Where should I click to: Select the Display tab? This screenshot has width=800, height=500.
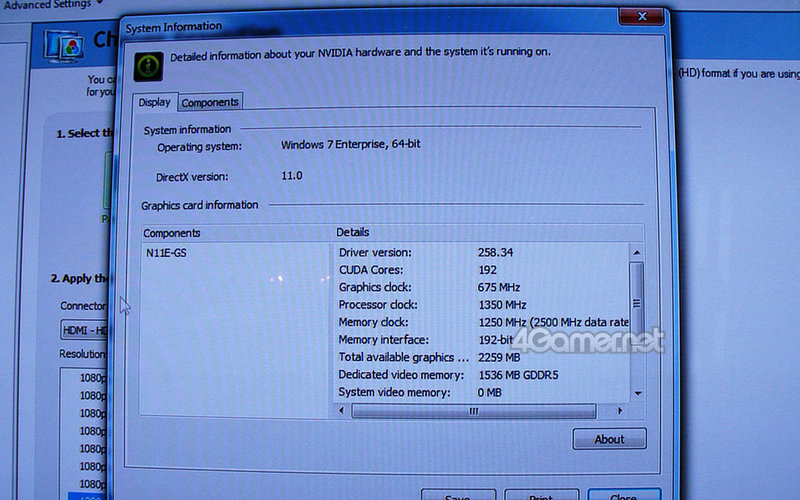[155, 102]
